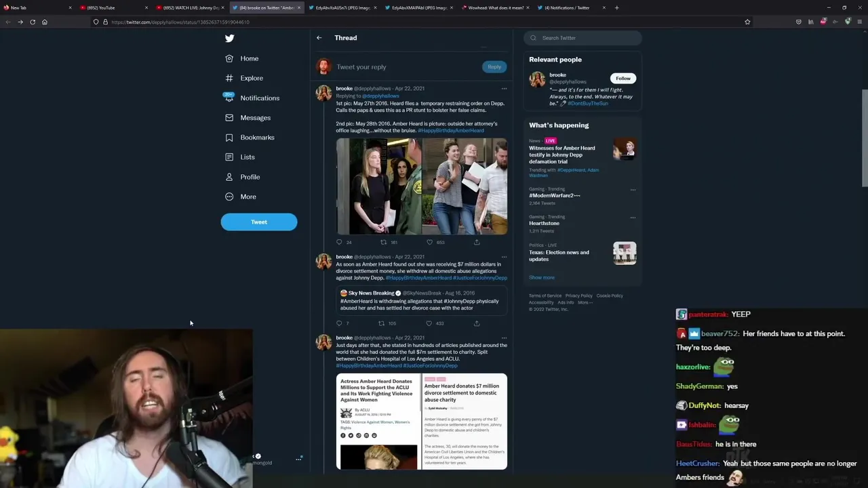This screenshot has height=488, width=868.
Task: Open Messages in Twitter sidebar
Action: click(248, 118)
